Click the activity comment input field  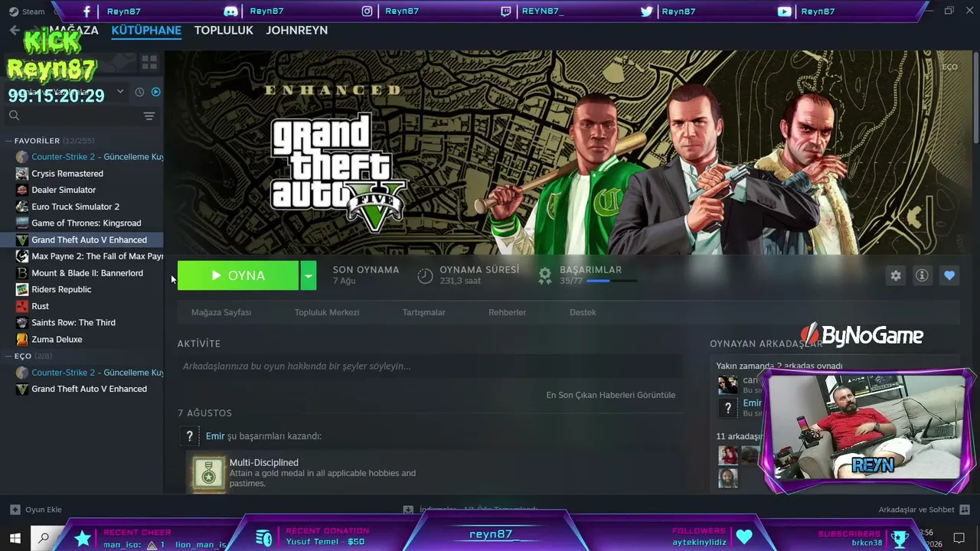coord(430,367)
